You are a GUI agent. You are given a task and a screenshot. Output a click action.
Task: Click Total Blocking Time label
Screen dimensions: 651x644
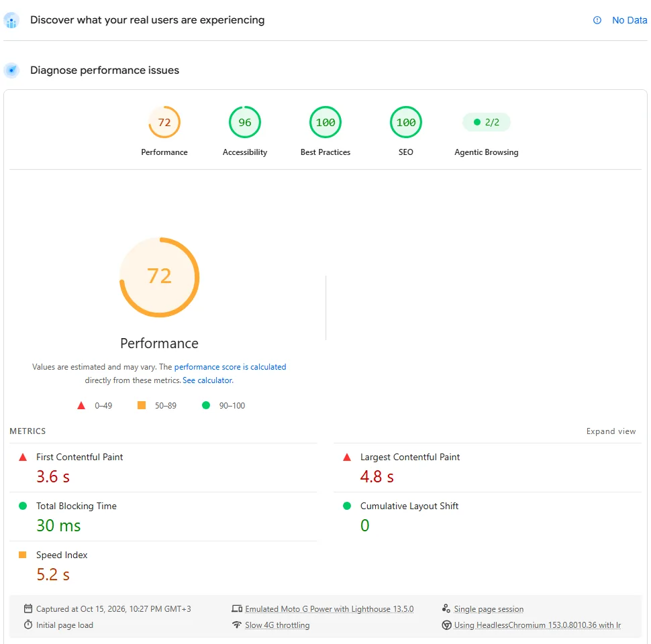pyautogui.click(x=77, y=506)
